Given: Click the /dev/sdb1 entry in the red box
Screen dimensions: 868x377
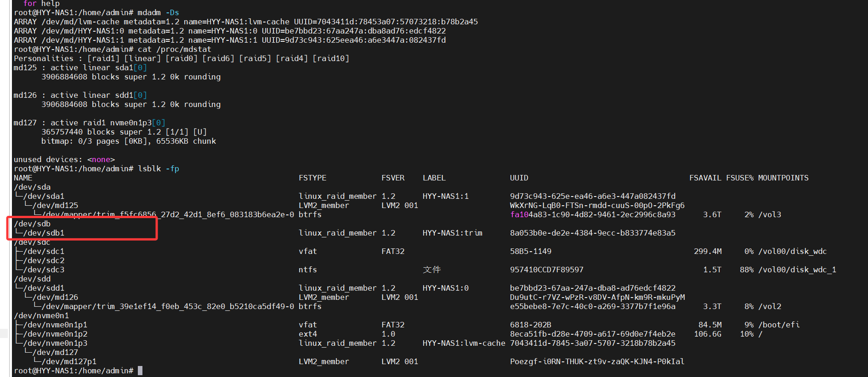Looking at the screenshot, I should click(44, 233).
